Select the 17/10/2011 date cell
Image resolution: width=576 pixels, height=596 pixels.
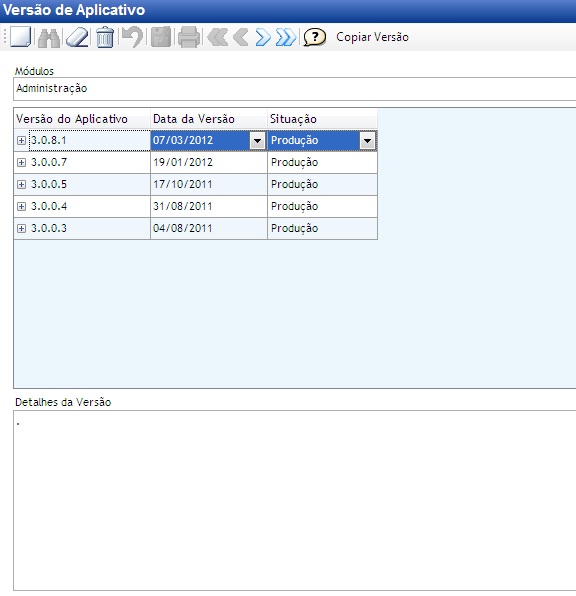[x=209, y=185]
